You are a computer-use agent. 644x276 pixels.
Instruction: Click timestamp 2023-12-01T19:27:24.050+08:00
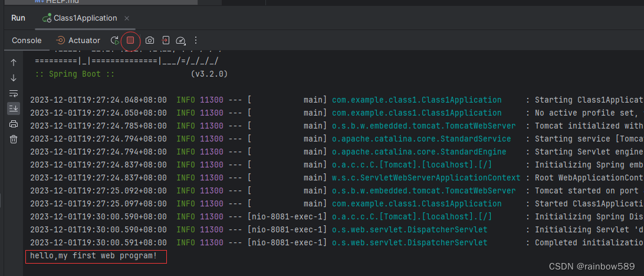coord(98,113)
